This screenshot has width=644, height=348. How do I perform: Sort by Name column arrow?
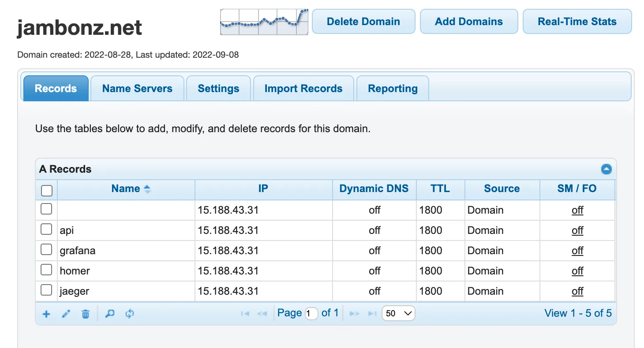147,189
